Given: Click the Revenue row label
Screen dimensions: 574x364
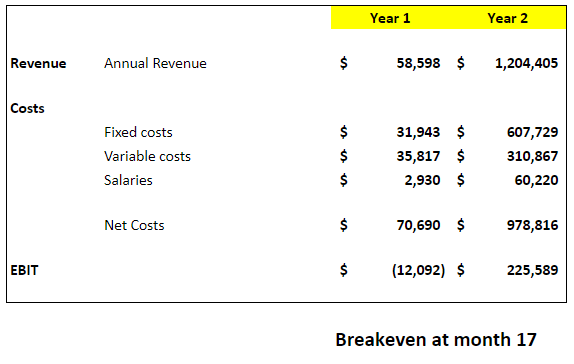Looking at the screenshot, I should tap(38, 63).
